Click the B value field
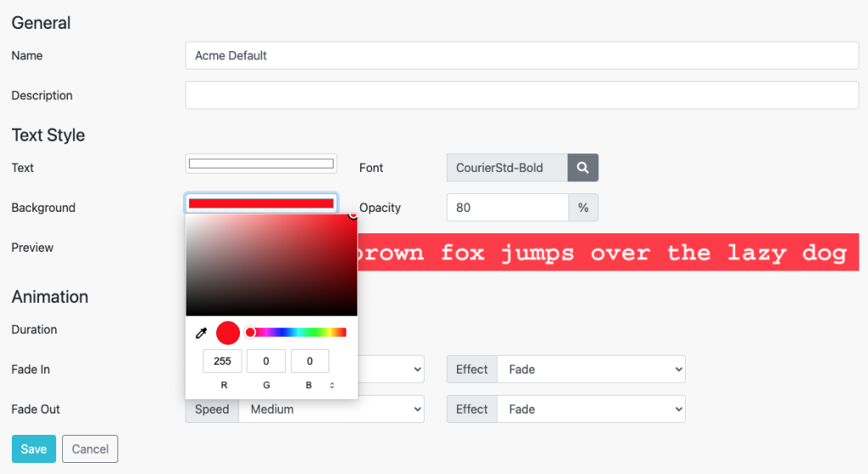 coord(309,361)
